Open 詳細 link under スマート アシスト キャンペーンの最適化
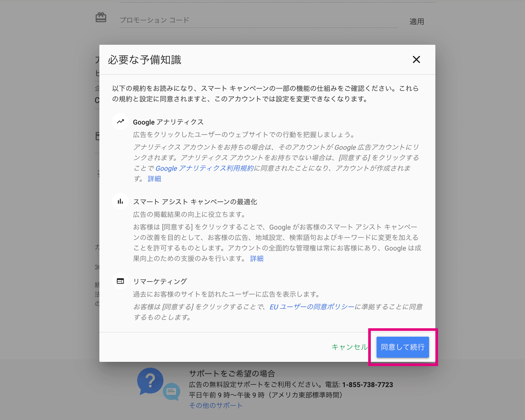This screenshot has width=525, height=420. click(x=257, y=258)
